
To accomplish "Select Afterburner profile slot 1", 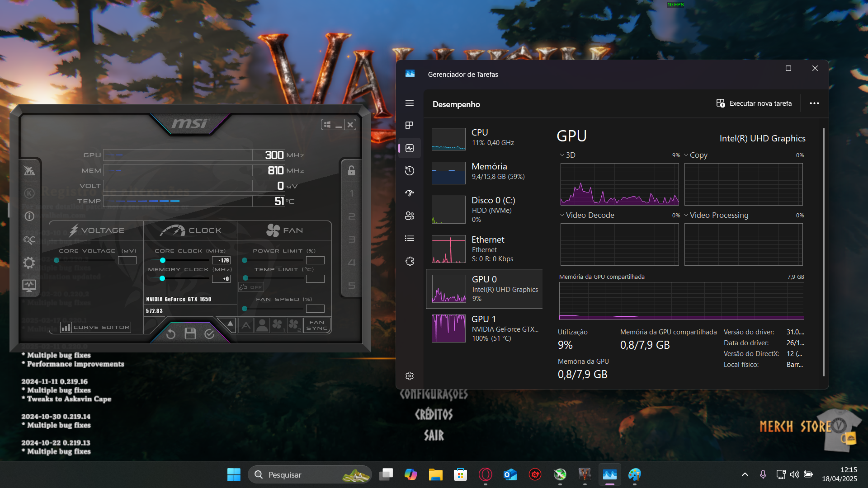I will (352, 193).
